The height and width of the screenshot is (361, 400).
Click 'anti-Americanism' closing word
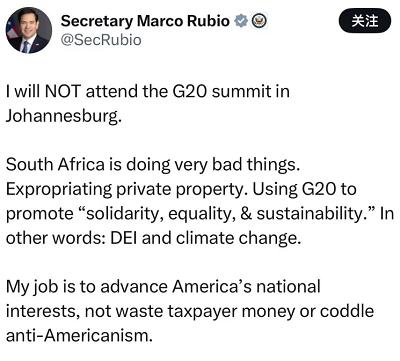click(x=79, y=336)
